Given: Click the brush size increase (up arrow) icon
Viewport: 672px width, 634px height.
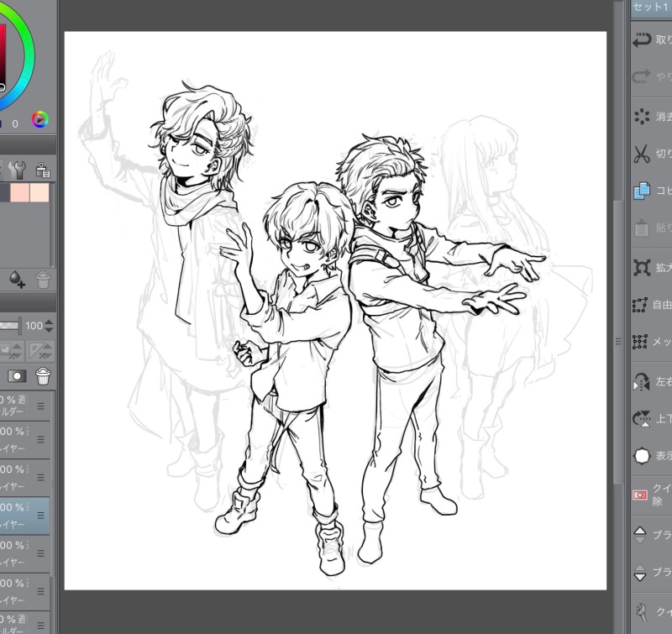Looking at the screenshot, I should [640, 535].
